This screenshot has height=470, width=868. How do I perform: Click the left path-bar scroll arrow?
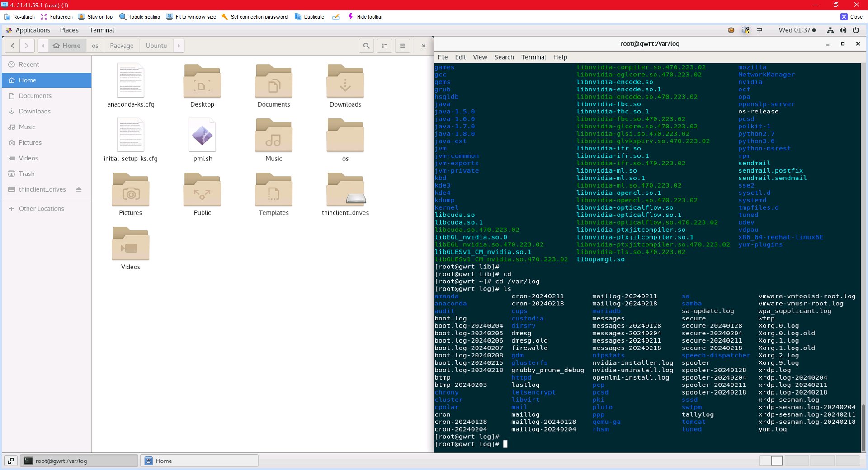tap(43, 46)
